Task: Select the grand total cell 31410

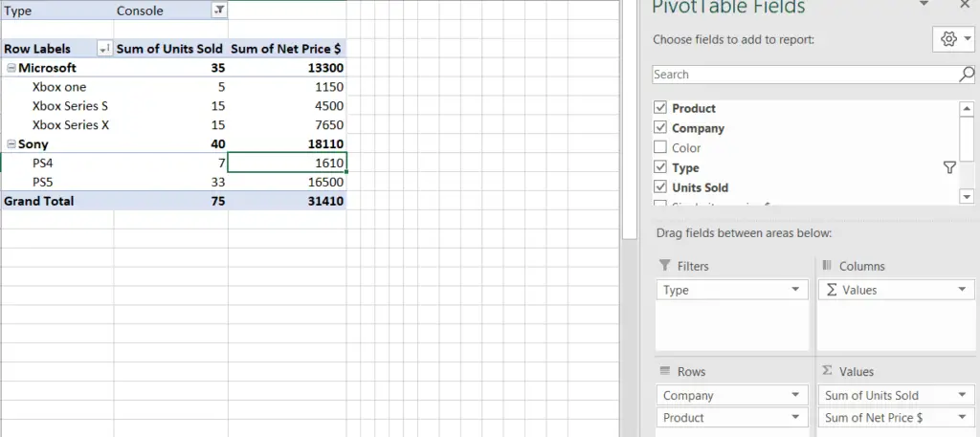Action: (x=287, y=201)
